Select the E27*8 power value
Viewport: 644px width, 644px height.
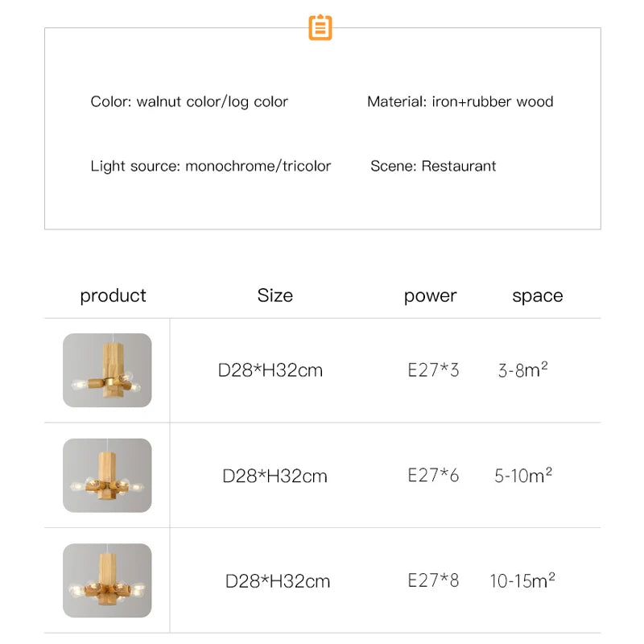tap(433, 580)
